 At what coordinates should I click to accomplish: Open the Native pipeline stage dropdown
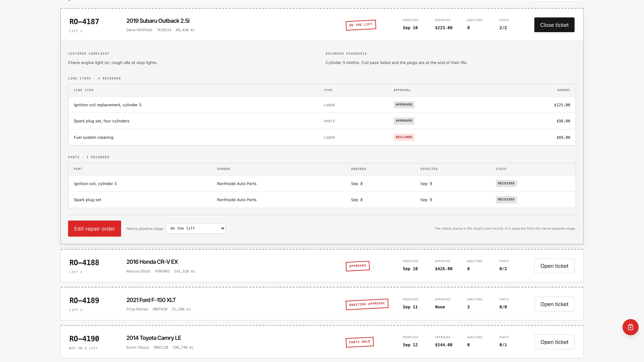pyautogui.click(x=196, y=228)
